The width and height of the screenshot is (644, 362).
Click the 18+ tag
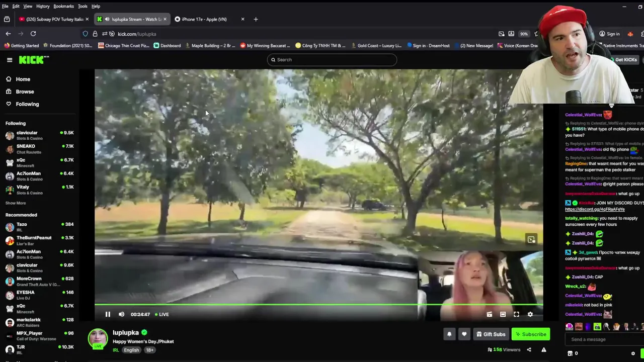coord(150,350)
